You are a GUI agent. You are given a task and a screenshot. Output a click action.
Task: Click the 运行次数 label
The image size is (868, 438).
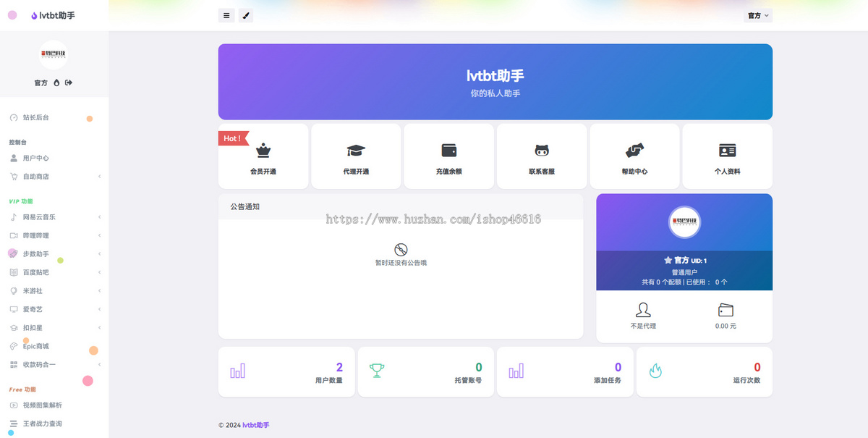(746, 381)
